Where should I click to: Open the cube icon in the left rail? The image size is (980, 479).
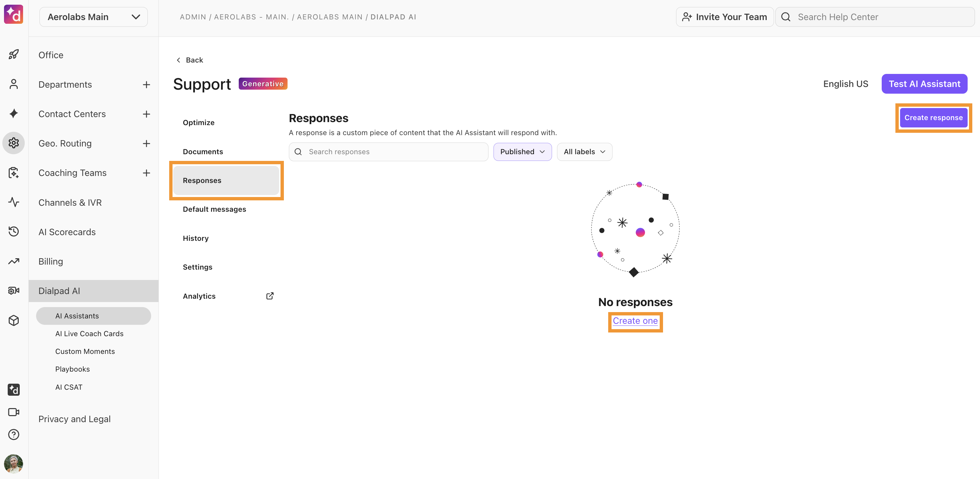[x=14, y=320]
